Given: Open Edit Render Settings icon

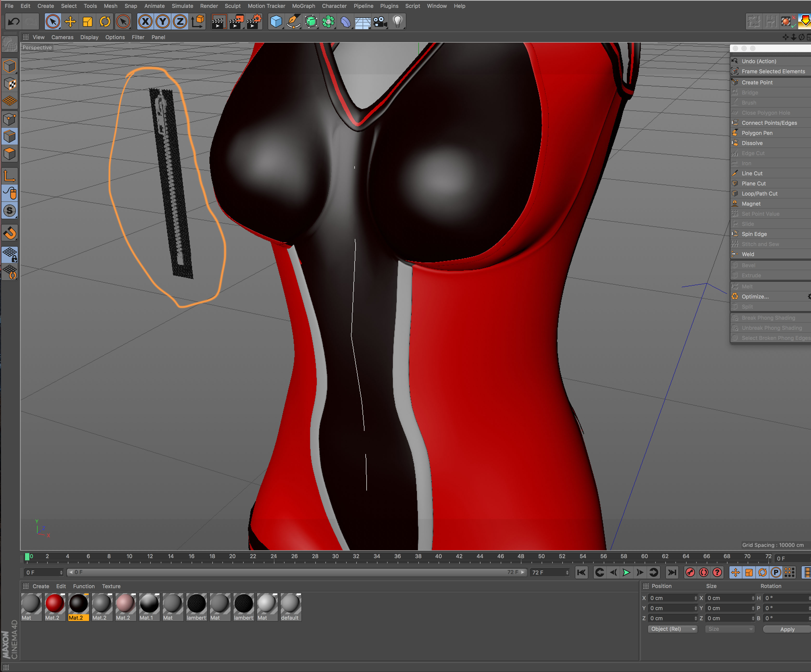Looking at the screenshot, I should pos(254,22).
